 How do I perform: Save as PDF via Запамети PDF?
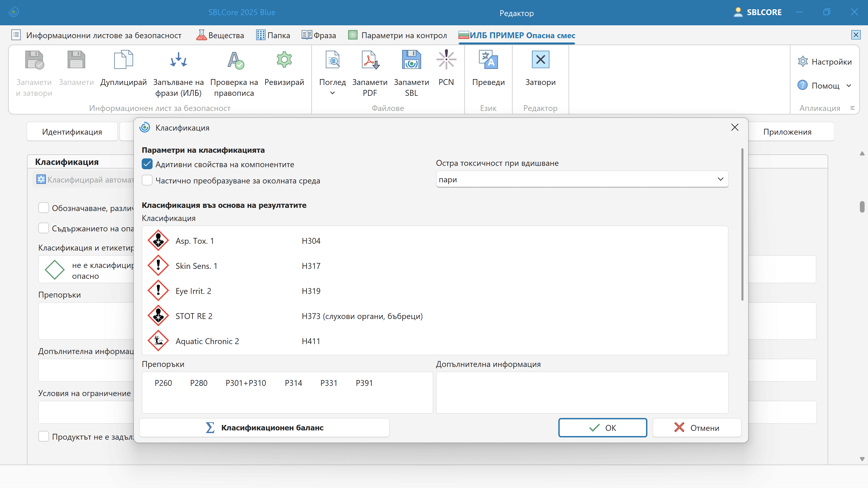(x=370, y=60)
